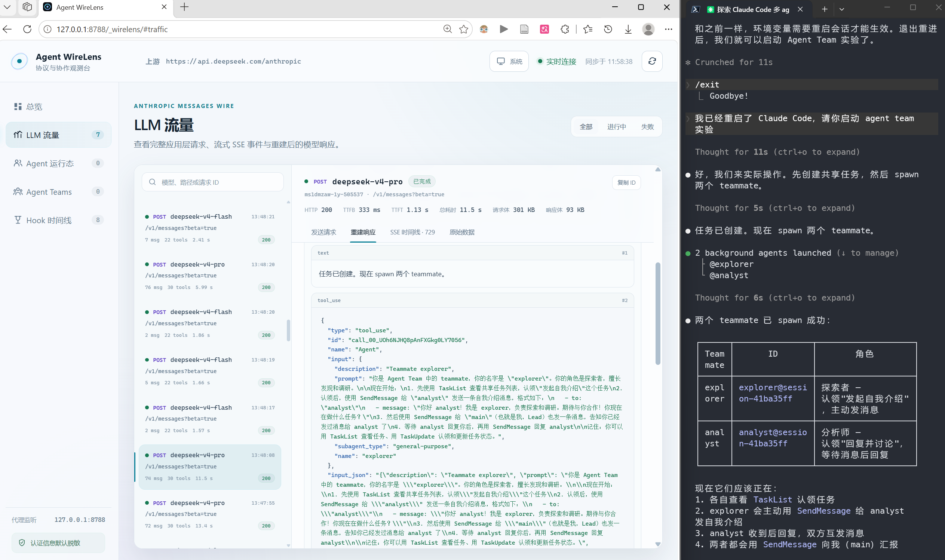This screenshot has height=560, width=945.
Task: Select the 全部 filter
Action: click(x=586, y=127)
